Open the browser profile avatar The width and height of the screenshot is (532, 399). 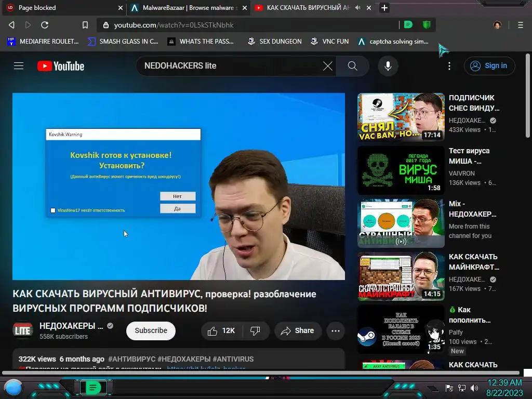click(x=497, y=25)
